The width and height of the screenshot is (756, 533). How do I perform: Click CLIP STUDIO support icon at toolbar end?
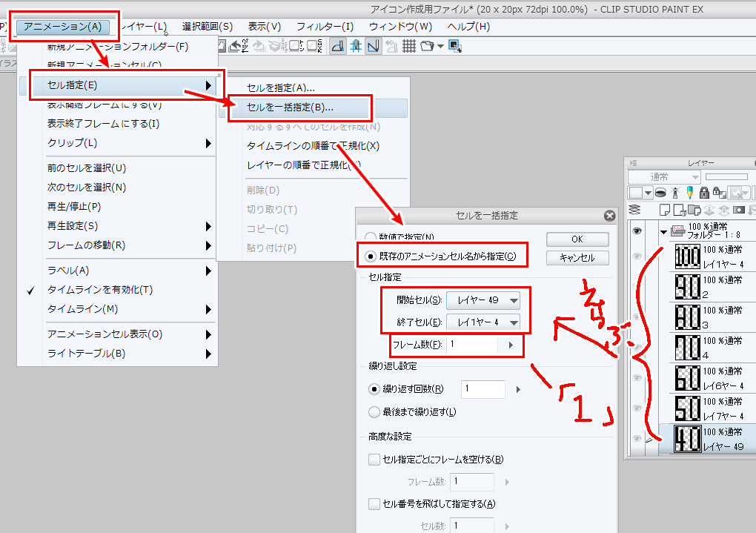(455, 46)
